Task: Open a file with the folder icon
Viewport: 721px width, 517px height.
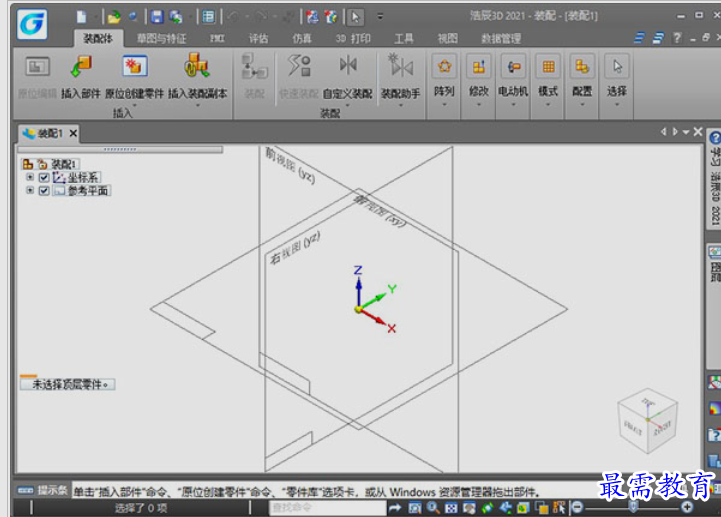Action: 114,17
